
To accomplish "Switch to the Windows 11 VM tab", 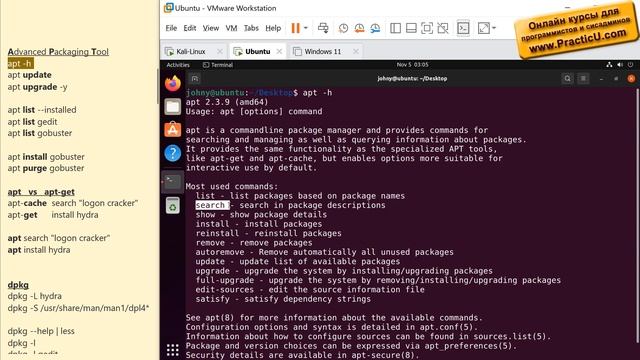I will point(322,51).
